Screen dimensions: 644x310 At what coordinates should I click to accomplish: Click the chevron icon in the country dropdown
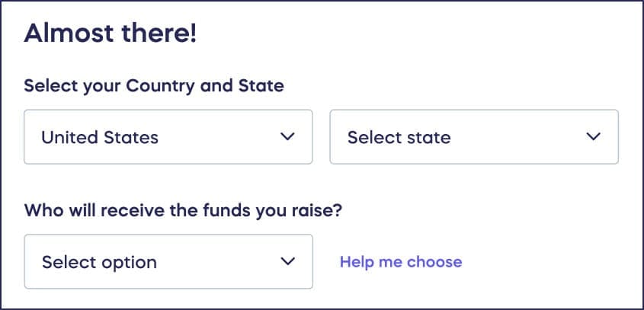(287, 137)
